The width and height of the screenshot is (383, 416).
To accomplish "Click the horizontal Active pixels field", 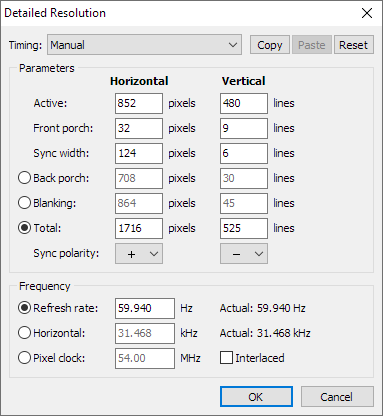I will (x=139, y=103).
